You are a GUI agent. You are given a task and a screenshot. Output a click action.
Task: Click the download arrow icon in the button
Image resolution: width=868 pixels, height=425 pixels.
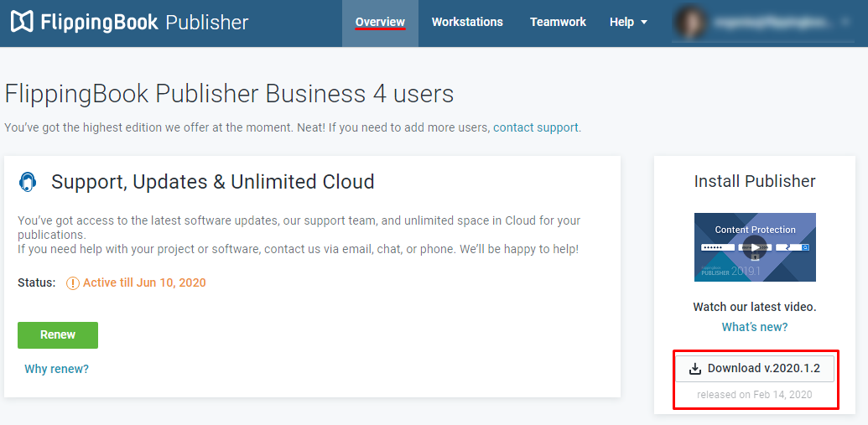point(694,369)
